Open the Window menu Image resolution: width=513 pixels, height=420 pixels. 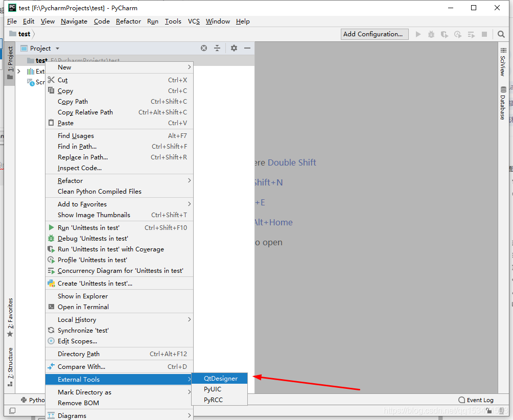tap(218, 21)
